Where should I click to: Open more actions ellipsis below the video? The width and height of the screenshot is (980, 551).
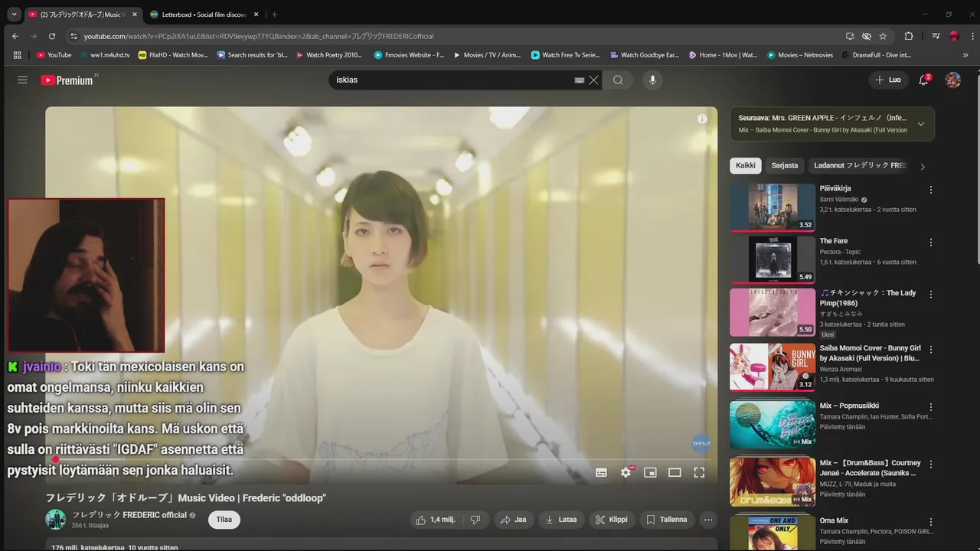[x=708, y=520]
